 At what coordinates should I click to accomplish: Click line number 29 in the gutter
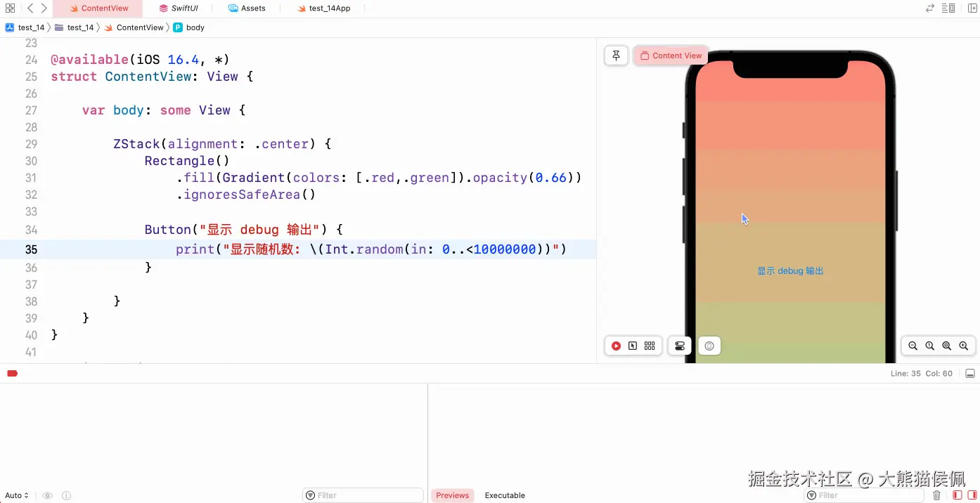[31, 144]
